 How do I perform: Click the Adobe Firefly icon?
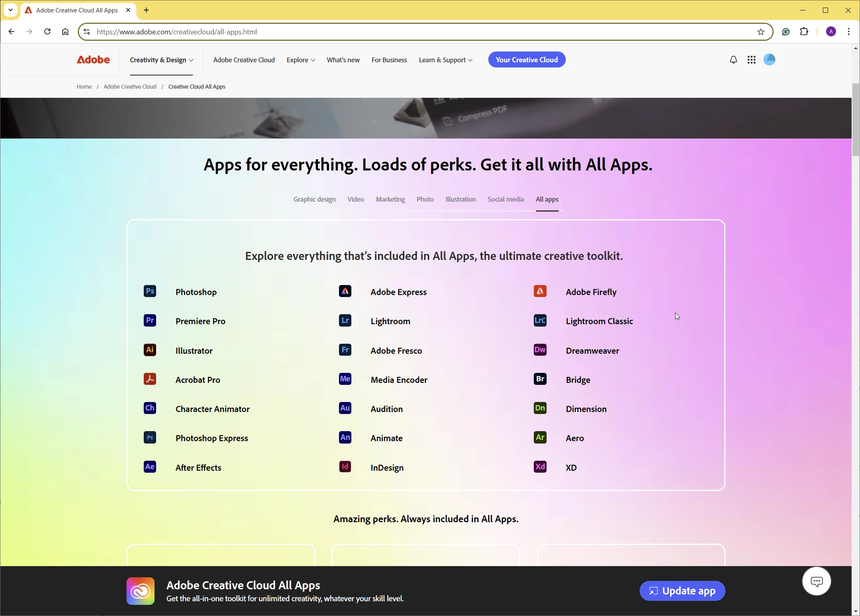point(540,291)
